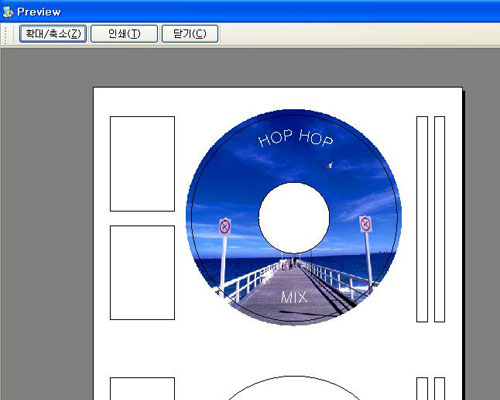Select the upper left blank label rectangle
500x400 pixels.
point(142,164)
